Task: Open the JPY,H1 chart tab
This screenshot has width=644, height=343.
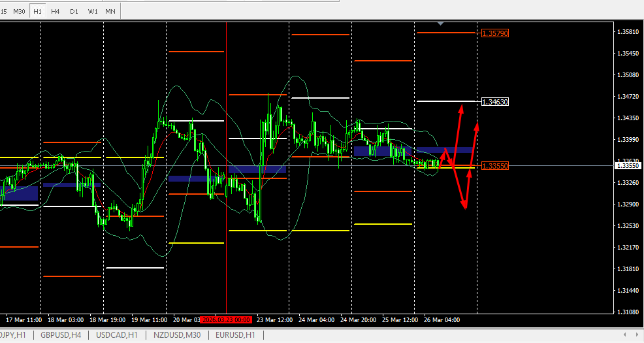Action: click(x=13, y=335)
